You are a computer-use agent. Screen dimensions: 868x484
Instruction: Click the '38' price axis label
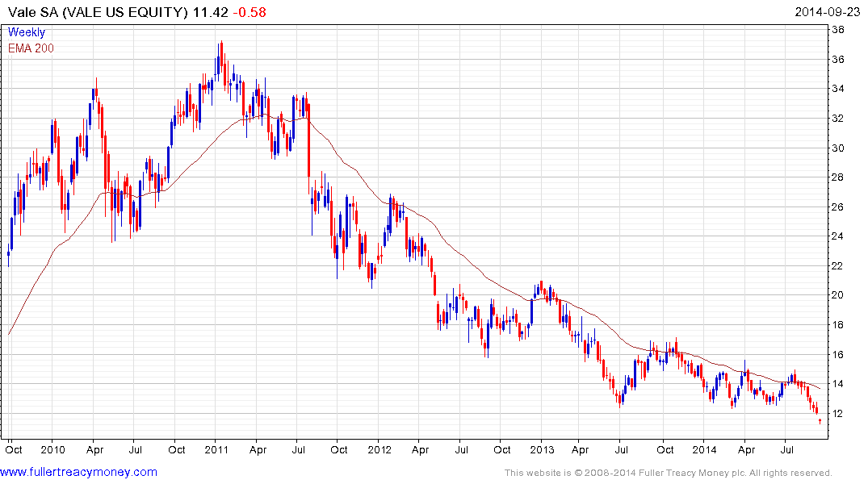[x=838, y=30]
